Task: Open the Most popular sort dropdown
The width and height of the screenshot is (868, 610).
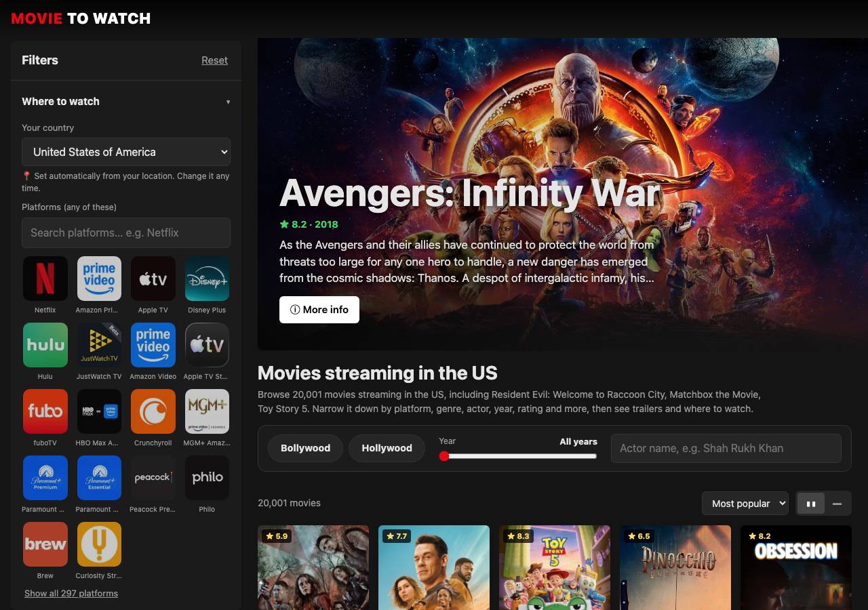Action: coord(745,504)
